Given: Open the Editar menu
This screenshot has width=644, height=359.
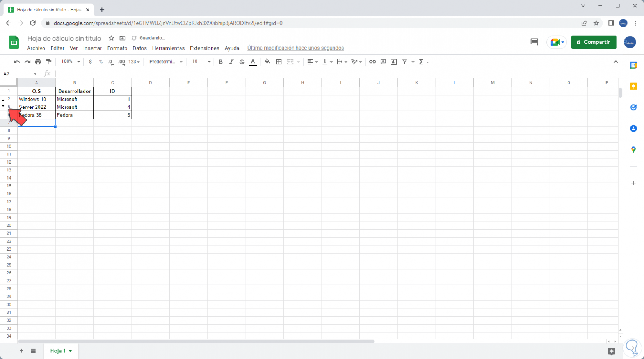Looking at the screenshot, I should (x=57, y=48).
